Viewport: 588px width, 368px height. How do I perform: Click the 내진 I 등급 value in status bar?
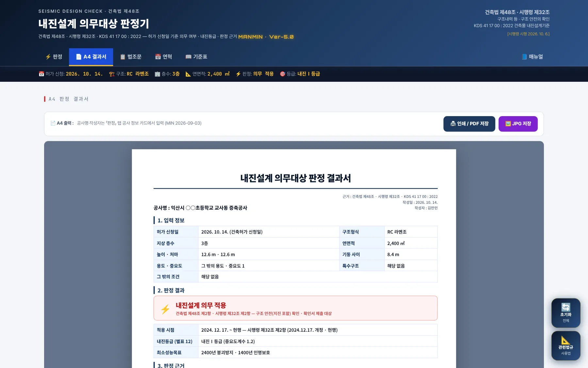point(309,74)
